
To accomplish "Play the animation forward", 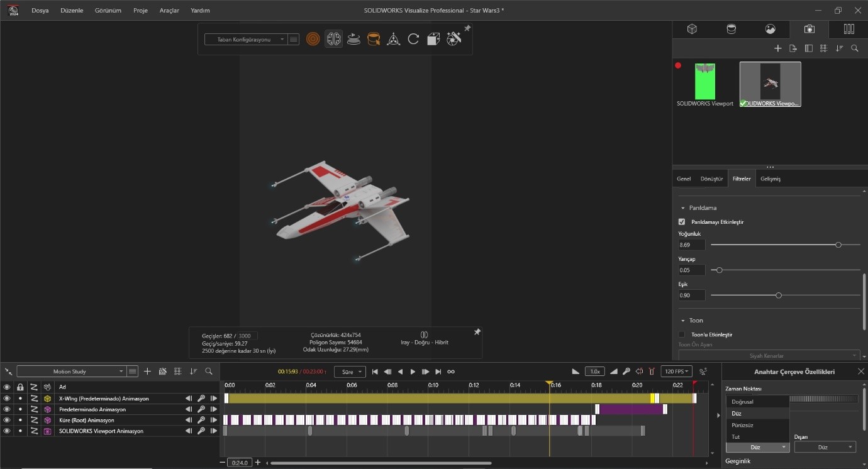I will coord(413,372).
